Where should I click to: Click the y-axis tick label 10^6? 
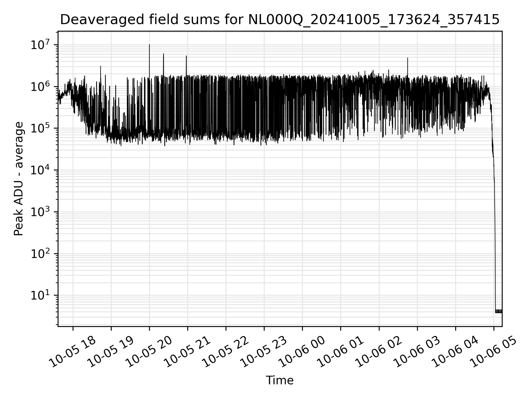pos(40,86)
